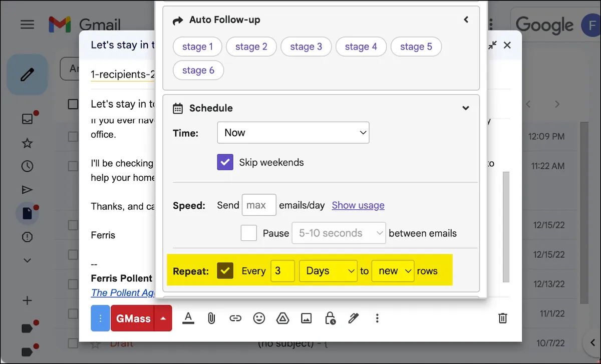Image resolution: width=601 pixels, height=364 pixels.
Task: Click the insert signature pen icon
Action: [354, 318]
